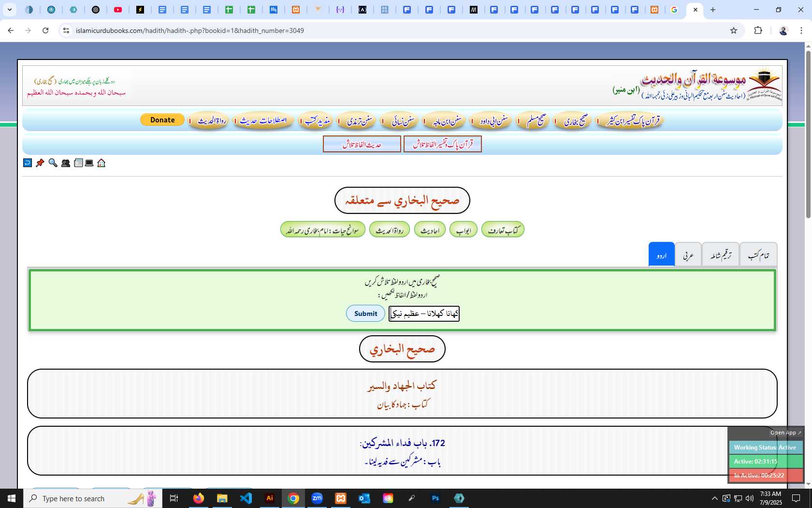The width and height of the screenshot is (812, 508).
Task: Switch to the ترقیم شاملہ tab
Action: (721, 255)
